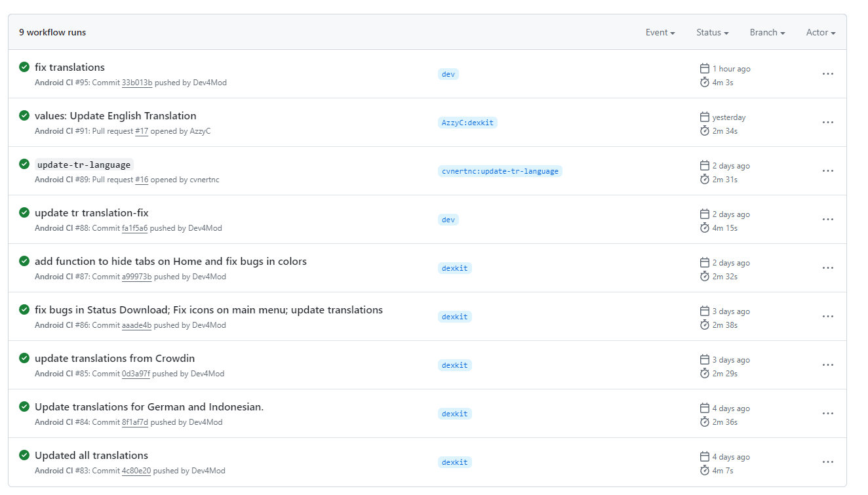Open kebab menu for 'values: Update English Translation'

[827, 123]
